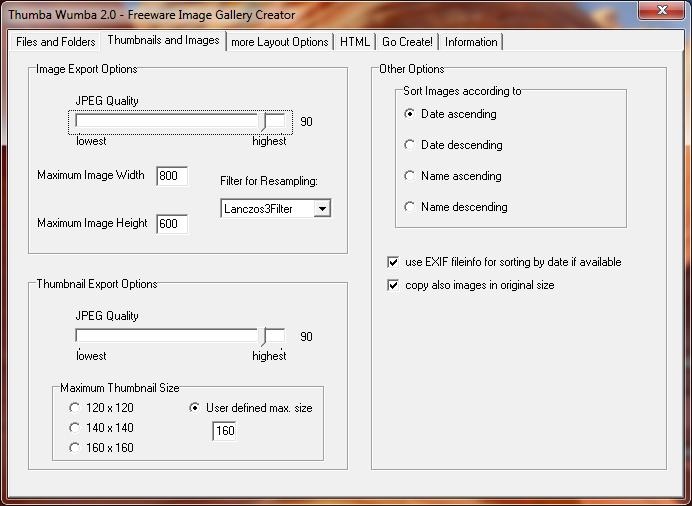Choose Name ascending sorting
The width and height of the screenshot is (692, 506).
click(410, 176)
